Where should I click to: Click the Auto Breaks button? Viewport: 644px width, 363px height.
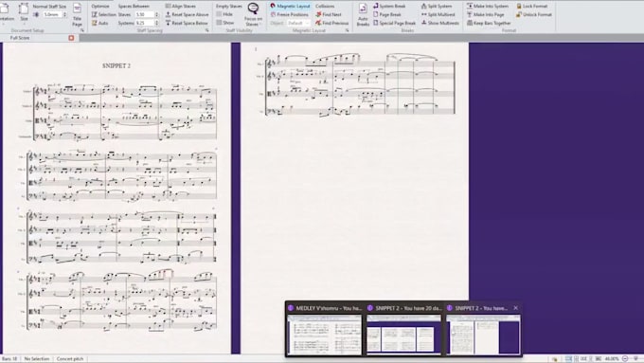pyautogui.click(x=363, y=15)
